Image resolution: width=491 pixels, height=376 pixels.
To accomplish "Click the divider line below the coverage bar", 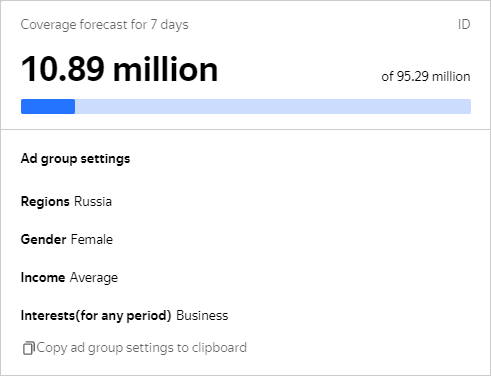I will tap(245, 129).
